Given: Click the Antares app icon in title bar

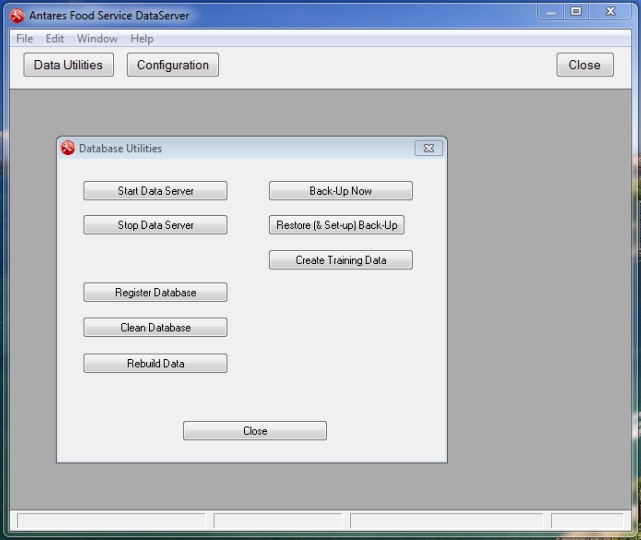Looking at the screenshot, I should coord(17,16).
